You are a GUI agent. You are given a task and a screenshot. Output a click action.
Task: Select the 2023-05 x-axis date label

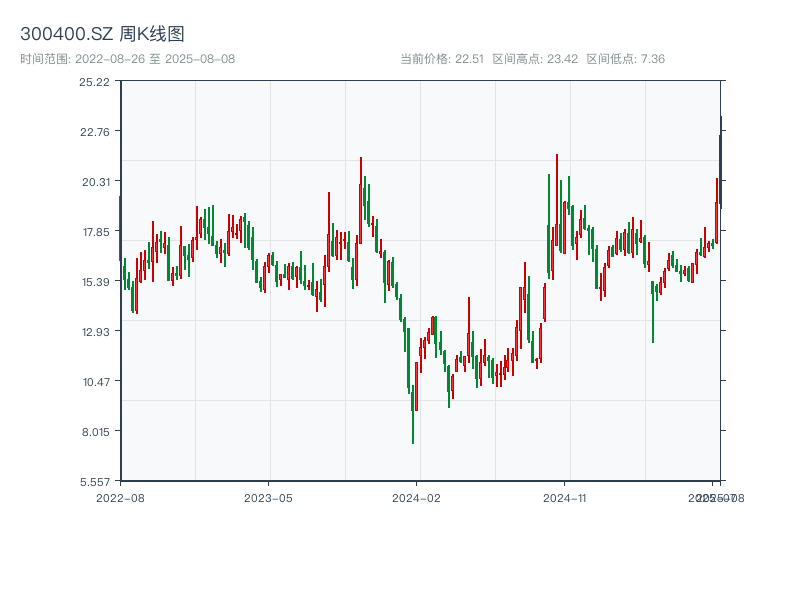point(268,497)
